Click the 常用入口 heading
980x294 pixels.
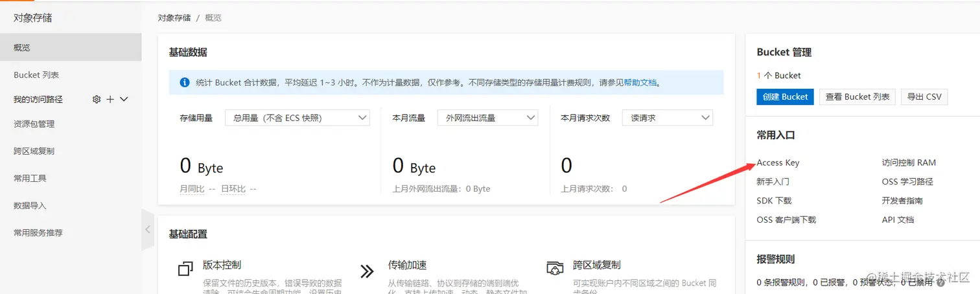pyautogui.click(x=776, y=135)
